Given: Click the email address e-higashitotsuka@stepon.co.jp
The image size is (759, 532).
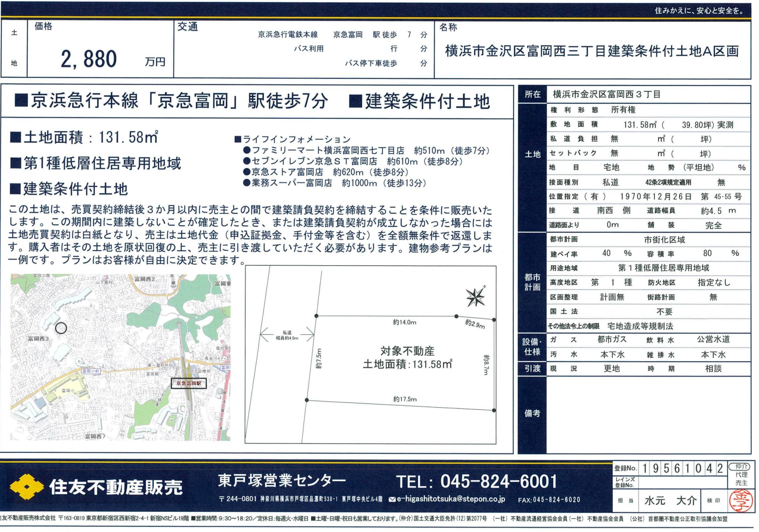Looking at the screenshot, I should point(450,499).
